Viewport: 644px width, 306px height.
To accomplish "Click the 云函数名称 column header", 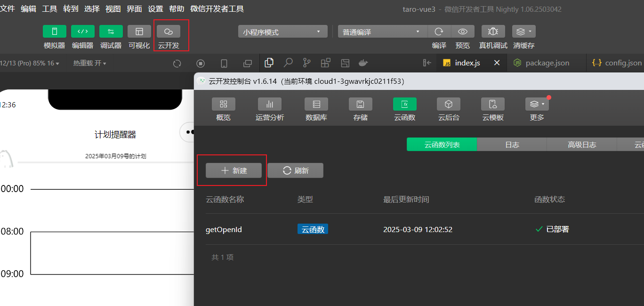I will pyautogui.click(x=225, y=200).
